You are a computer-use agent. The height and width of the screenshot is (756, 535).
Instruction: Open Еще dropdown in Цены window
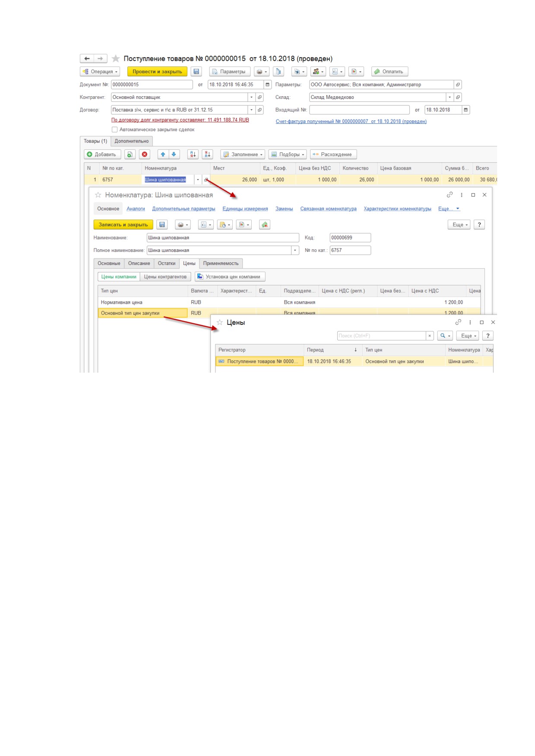click(468, 336)
